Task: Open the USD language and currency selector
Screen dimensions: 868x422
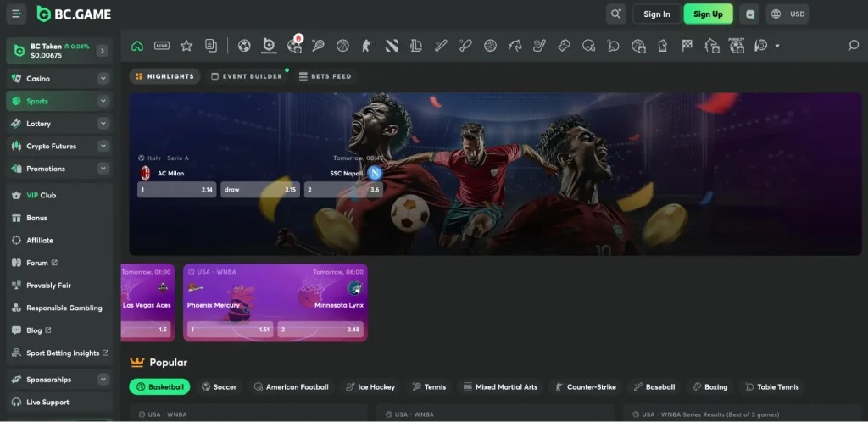Action: click(x=788, y=14)
